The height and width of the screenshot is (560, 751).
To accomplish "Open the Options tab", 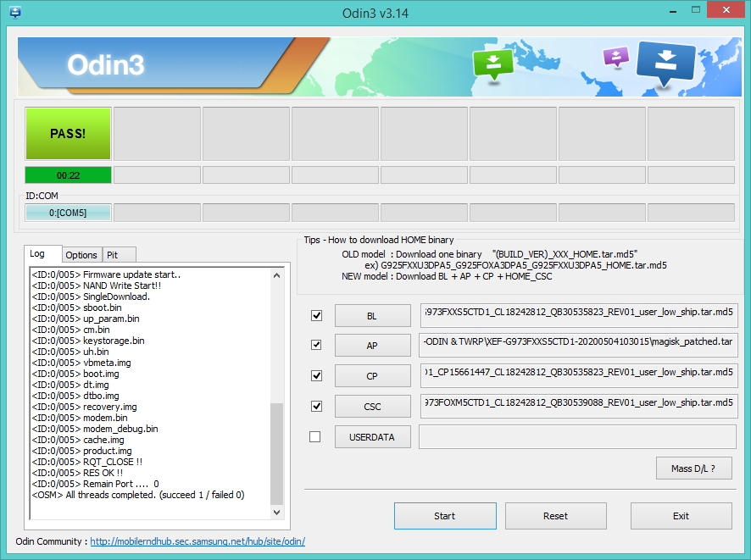I will tap(81, 255).
